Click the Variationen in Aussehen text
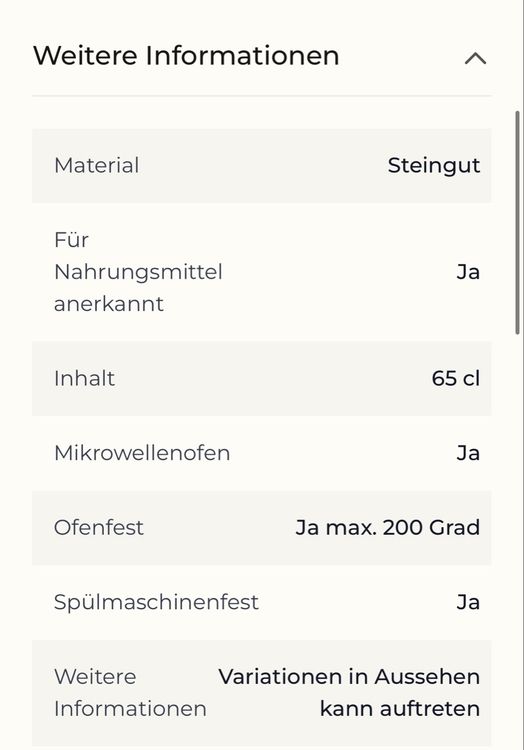Viewport: 524px width, 750px height. tap(349, 677)
